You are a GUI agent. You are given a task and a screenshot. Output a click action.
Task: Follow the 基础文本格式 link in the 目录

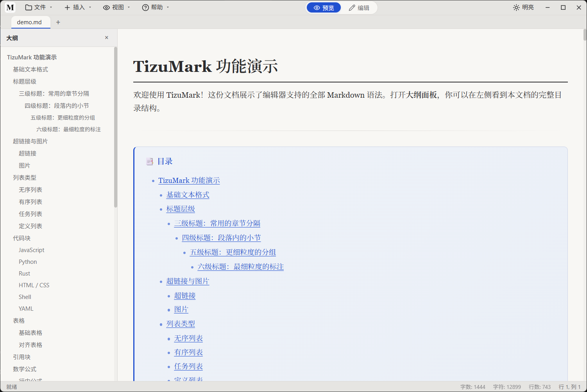click(188, 195)
